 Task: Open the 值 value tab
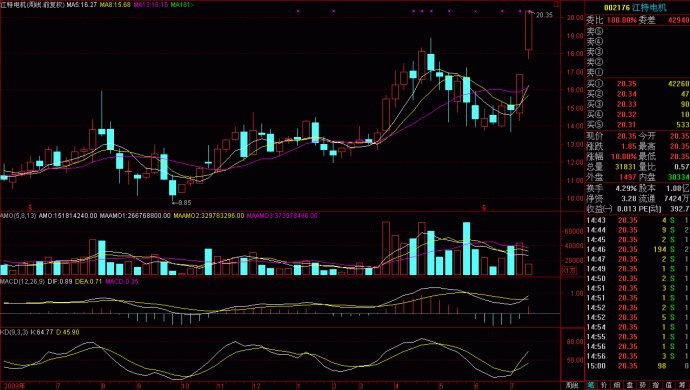point(669,385)
